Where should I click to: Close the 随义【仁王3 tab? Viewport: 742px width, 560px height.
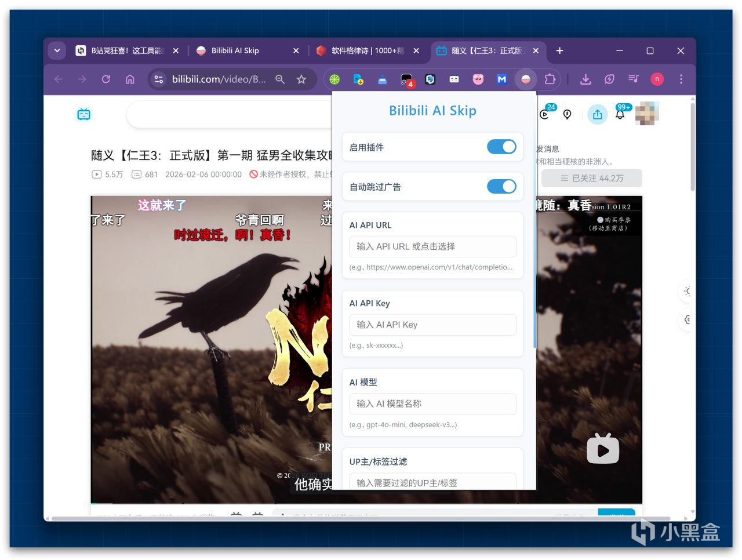[x=536, y=51]
